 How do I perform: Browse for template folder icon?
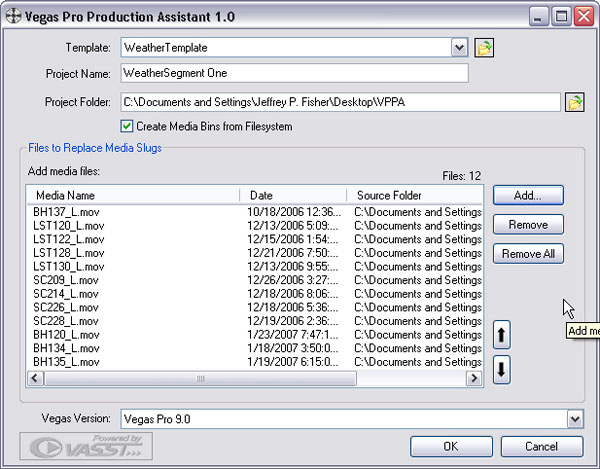coord(484,48)
